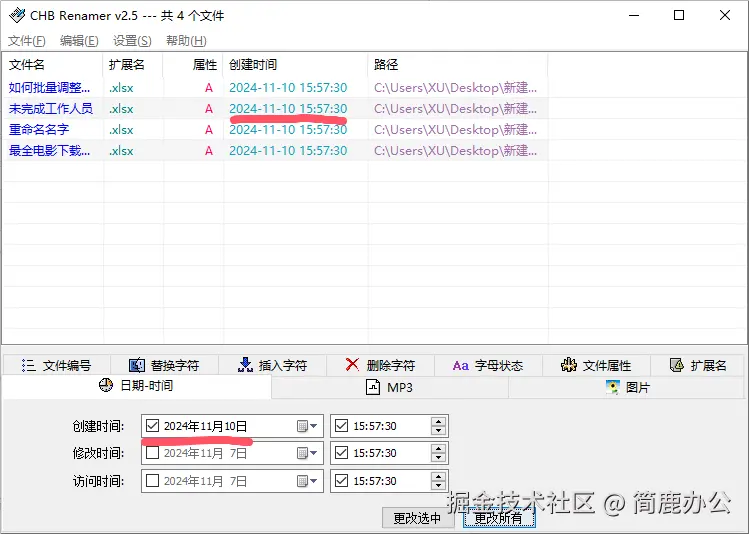Click the Insert characters (插入字符) arrow icon

point(245,365)
